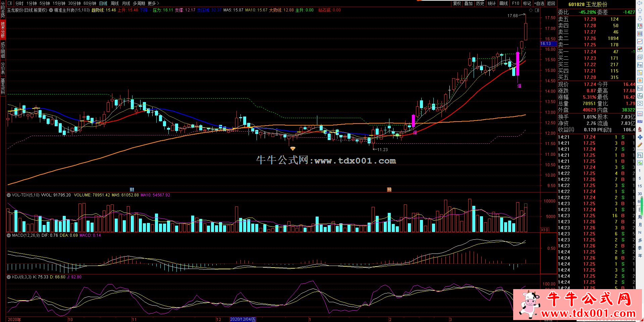Screen dimensions: 644x322
Task: Select the N custom-period option in sidebar
Action: 640,232
